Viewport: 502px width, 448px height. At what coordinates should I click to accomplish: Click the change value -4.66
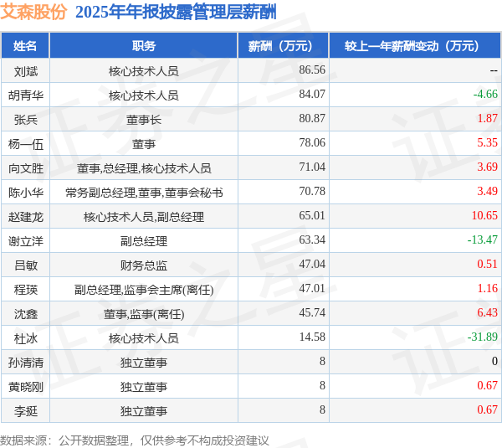(485, 94)
